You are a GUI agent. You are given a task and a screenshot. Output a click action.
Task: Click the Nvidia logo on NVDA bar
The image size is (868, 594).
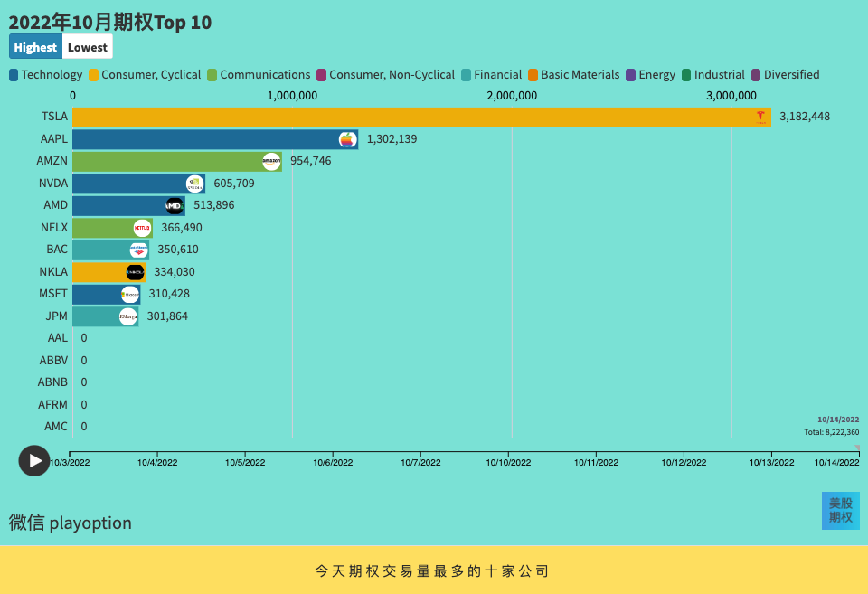195,184
